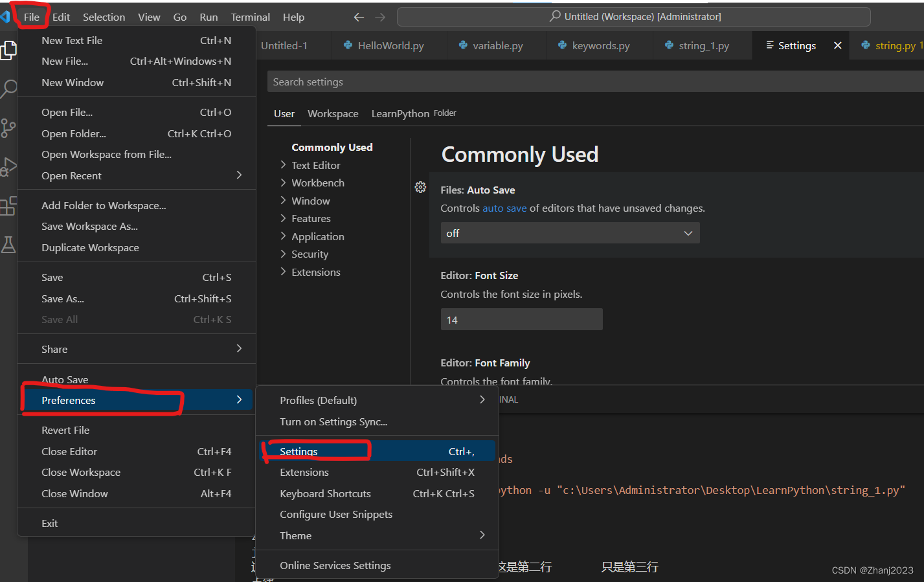The width and height of the screenshot is (924, 582).
Task: Click the auto save hyperlink
Action: pyautogui.click(x=504, y=208)
